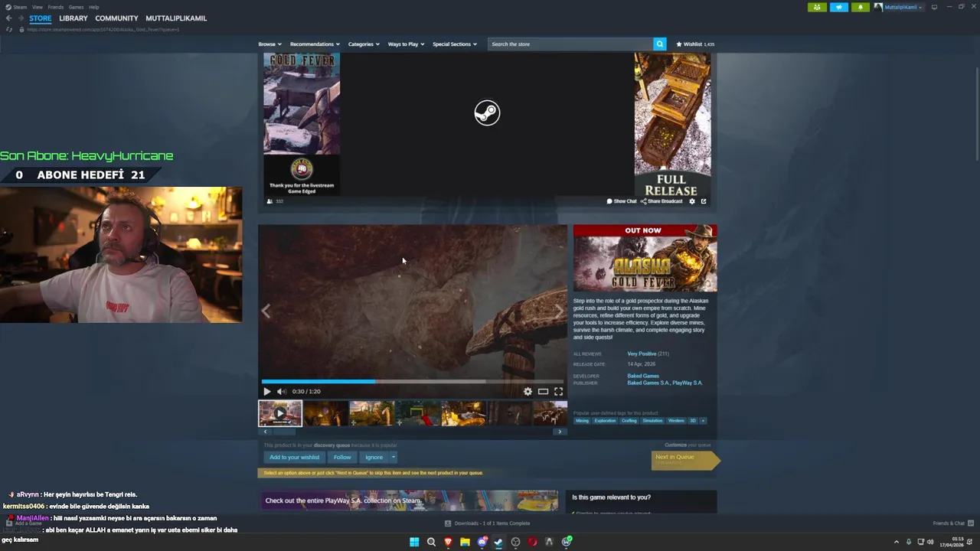Go back with the navigation back arrow
The width and height of the screenshot is (980, 551).
[8, 18]
